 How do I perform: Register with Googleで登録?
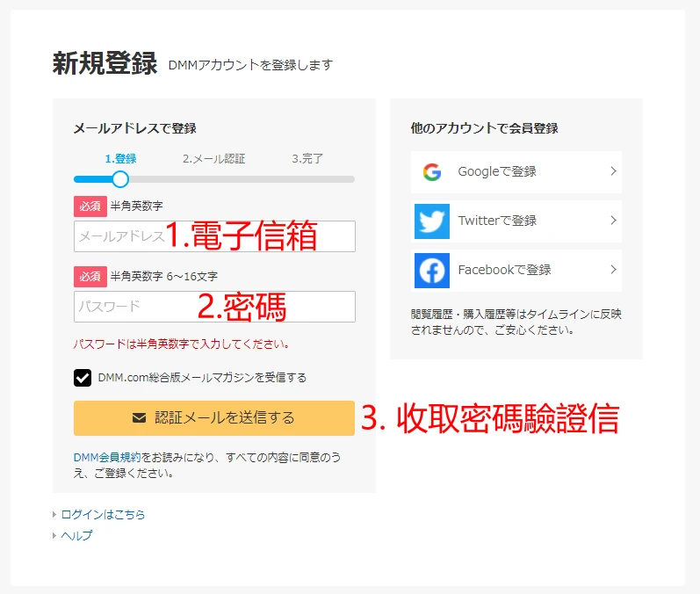(516, 172)
